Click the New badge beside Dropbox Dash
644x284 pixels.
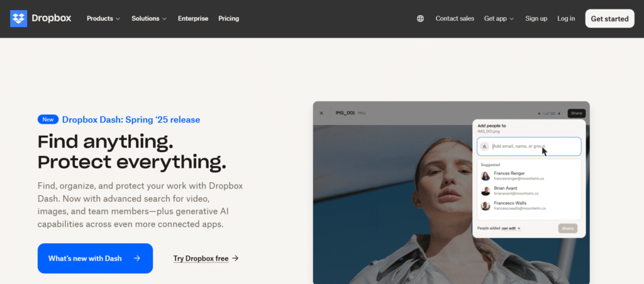click(48, 119)
